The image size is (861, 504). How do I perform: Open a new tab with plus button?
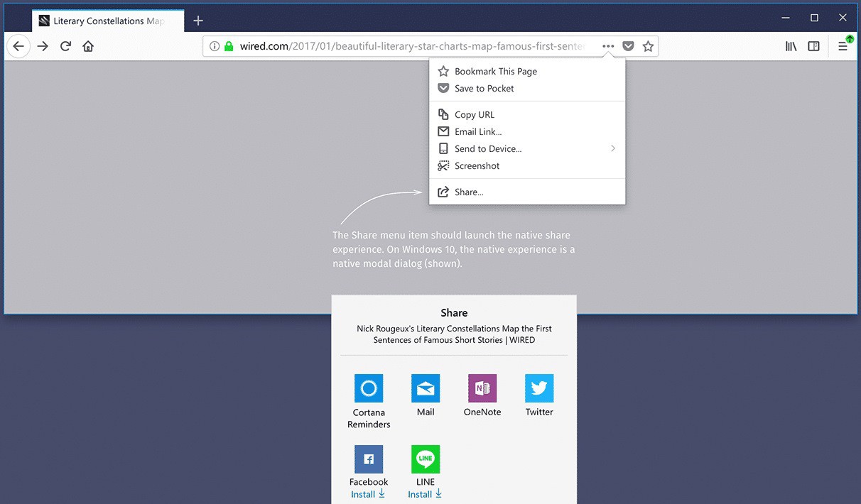pos(198,21)
